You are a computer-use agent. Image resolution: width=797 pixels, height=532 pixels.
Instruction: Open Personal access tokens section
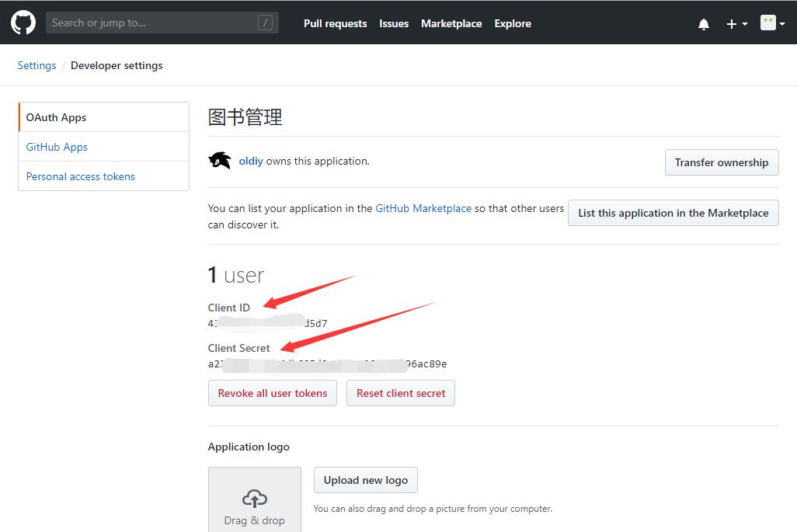click(x=81, y=176)
